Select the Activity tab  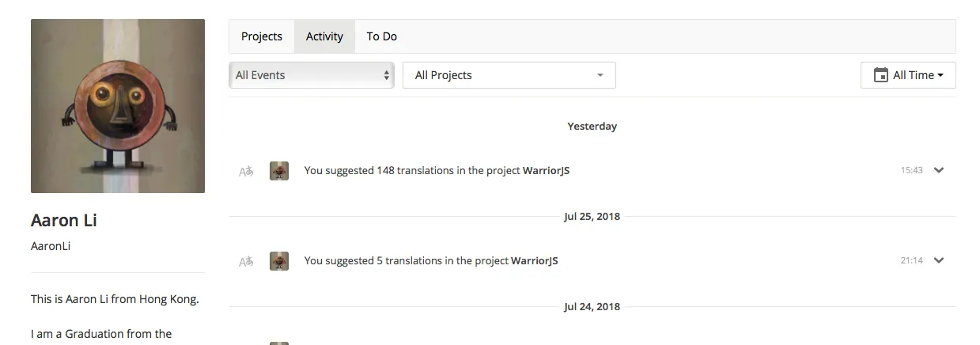324,36
